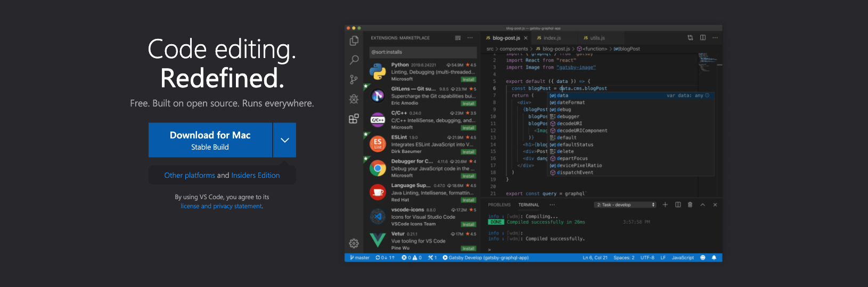
Task: Install the C/C++ extension
Action: click(469, 128)
